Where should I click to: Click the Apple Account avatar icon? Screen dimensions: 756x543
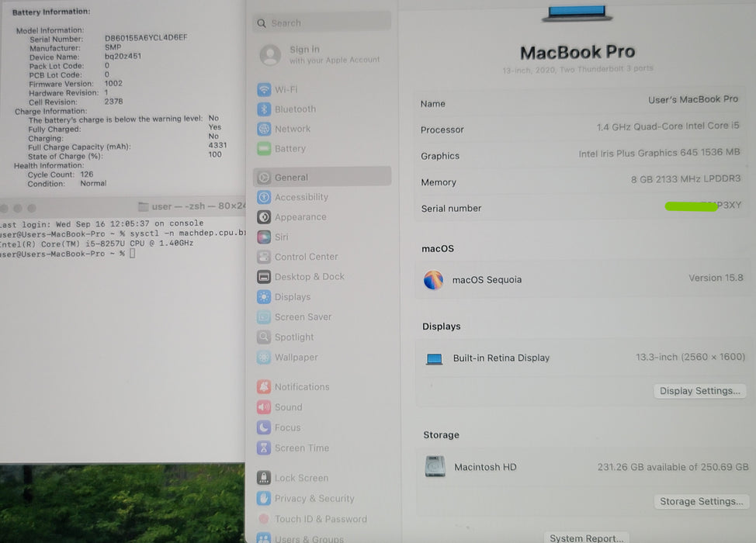pos(270,55)
